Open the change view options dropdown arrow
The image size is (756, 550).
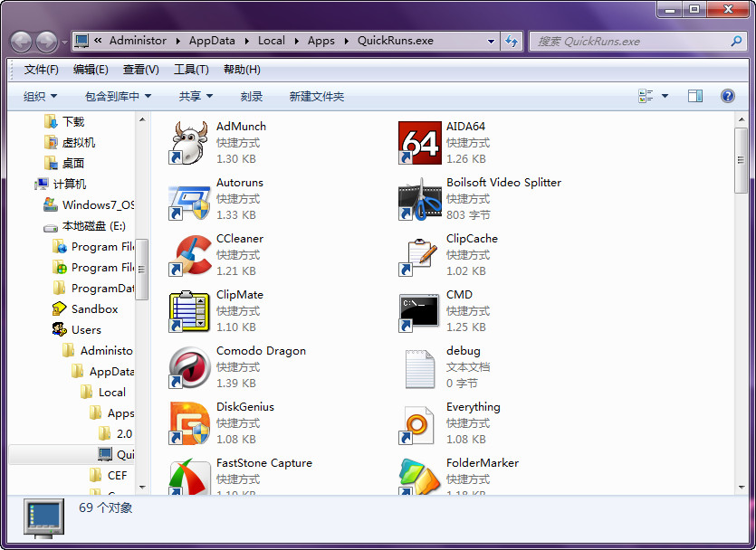point(665,96)
